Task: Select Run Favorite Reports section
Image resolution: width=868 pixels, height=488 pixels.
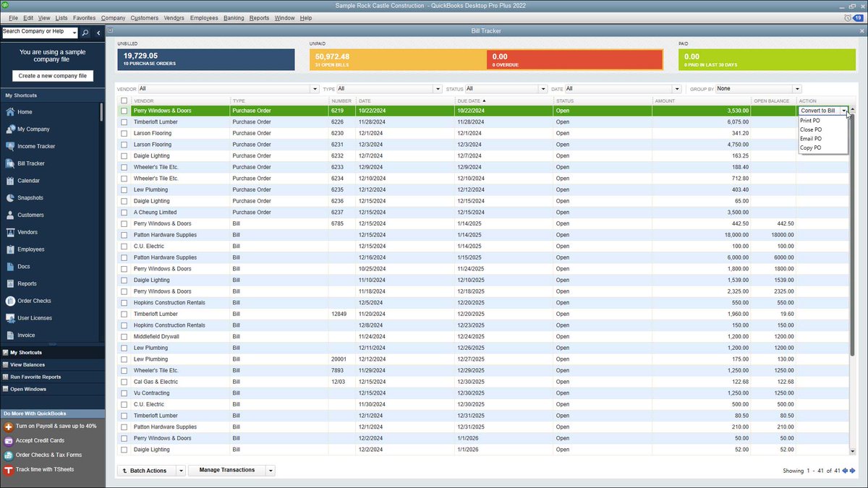Action: (52, 377)
